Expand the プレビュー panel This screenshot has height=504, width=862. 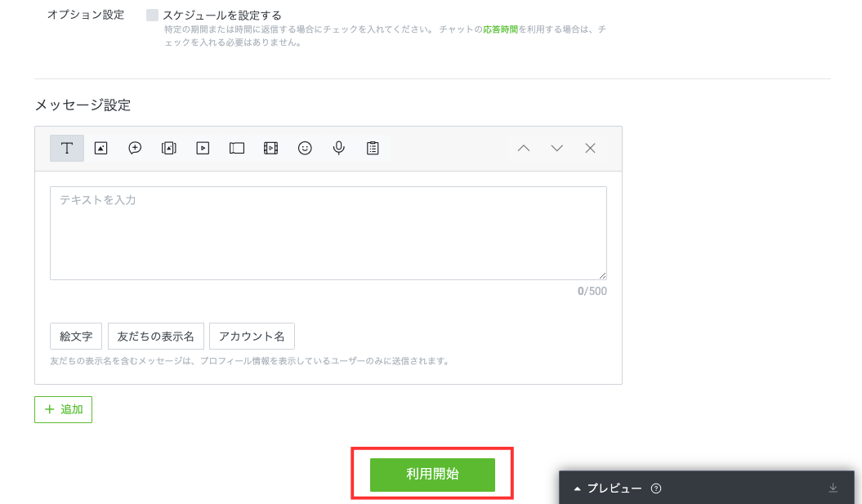[x=609, y=488]
